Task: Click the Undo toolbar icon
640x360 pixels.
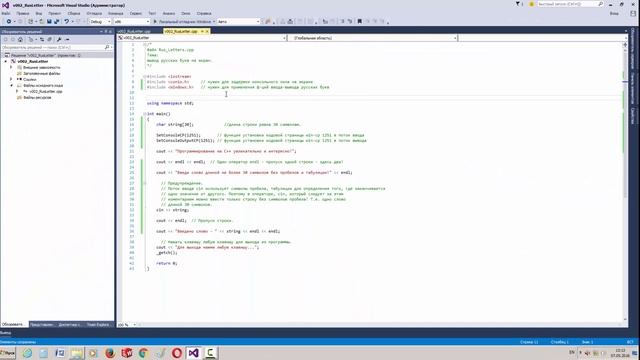Action: (x=67, y=22)
